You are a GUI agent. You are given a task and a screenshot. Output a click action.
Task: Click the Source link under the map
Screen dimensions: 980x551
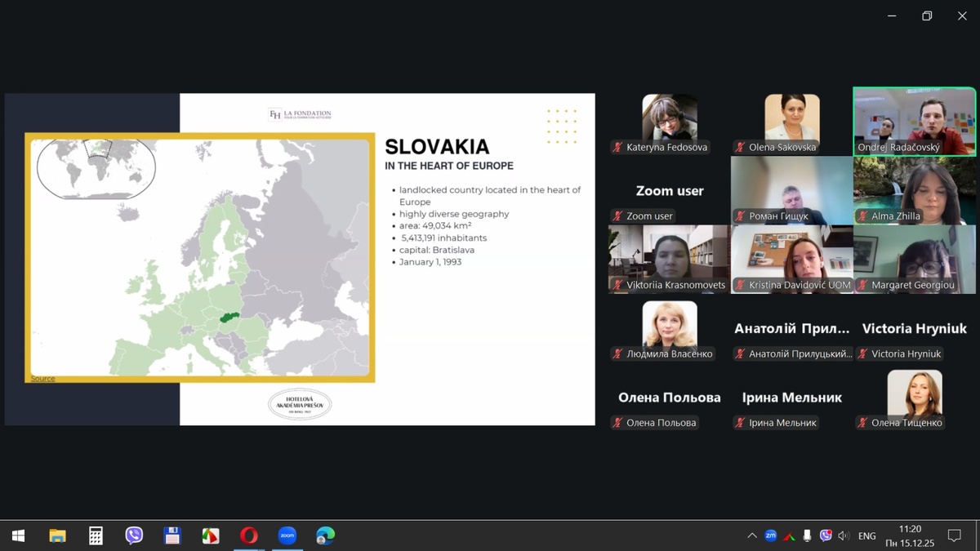pyautogui.click(x=42, y=379)
